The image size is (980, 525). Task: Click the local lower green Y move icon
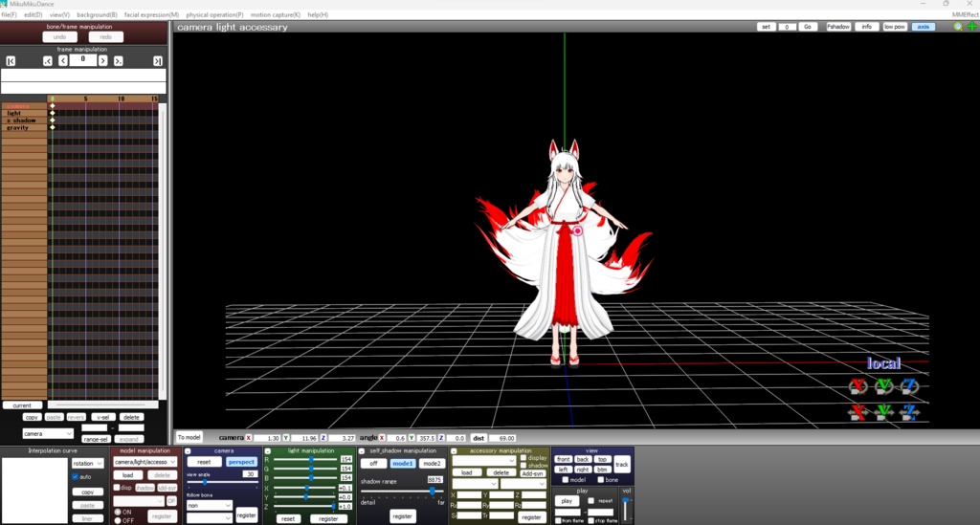tap(883, 411)
